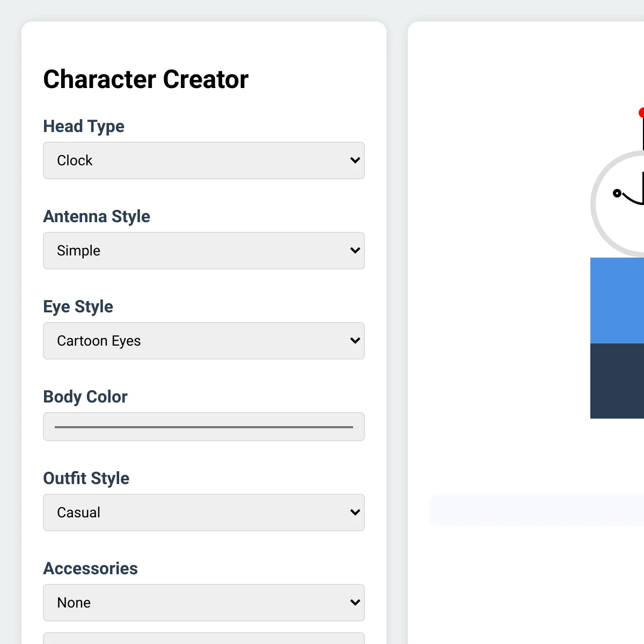Click the chevron arrow on Outfit Style field
Screen dimensions: 644x644
[355, 513]
